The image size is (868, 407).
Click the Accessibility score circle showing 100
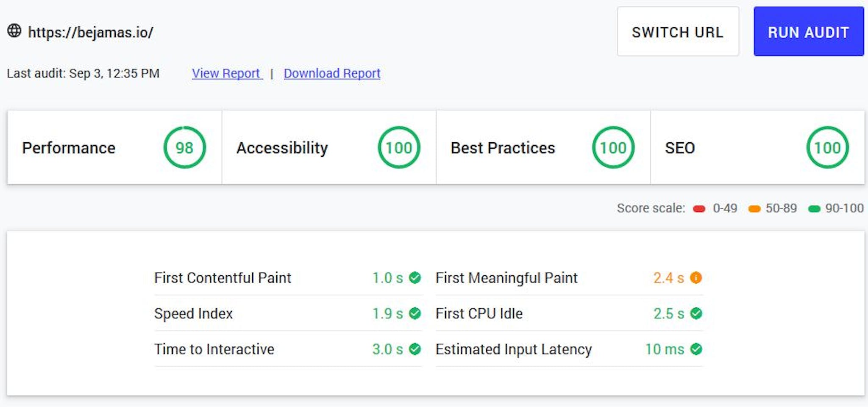399,147
